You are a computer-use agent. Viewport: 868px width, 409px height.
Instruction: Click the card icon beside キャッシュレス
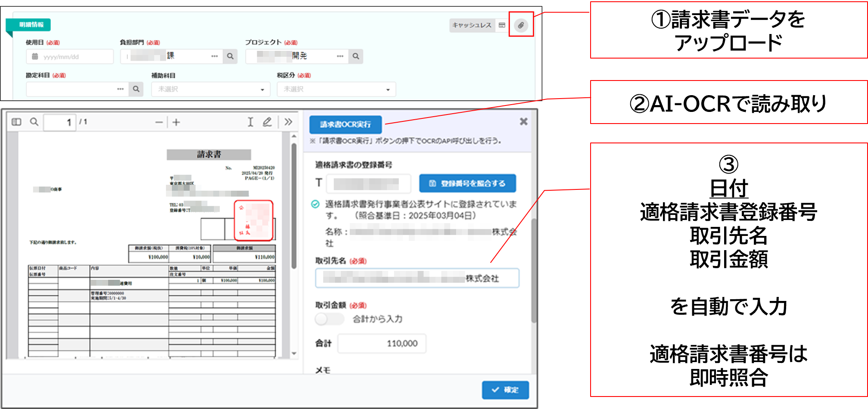click(x=502, y=25)
